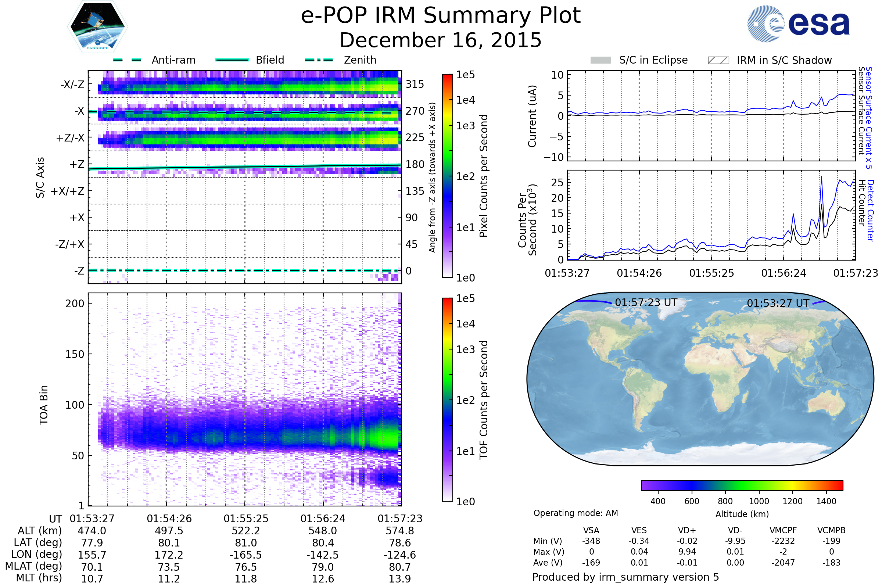Click the TOF Counts per Second colorbar
The width and height of the screenshot is (882, 588).
(x=447, y=399)
